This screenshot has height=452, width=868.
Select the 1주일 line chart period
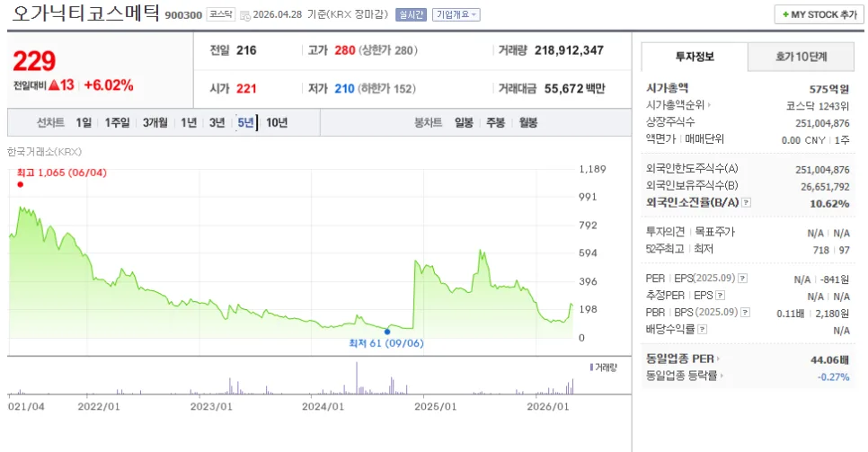(x=118, y=122)
